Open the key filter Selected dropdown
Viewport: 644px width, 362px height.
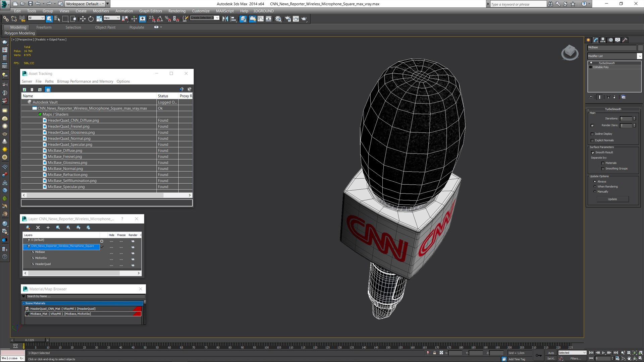[572, 353]
